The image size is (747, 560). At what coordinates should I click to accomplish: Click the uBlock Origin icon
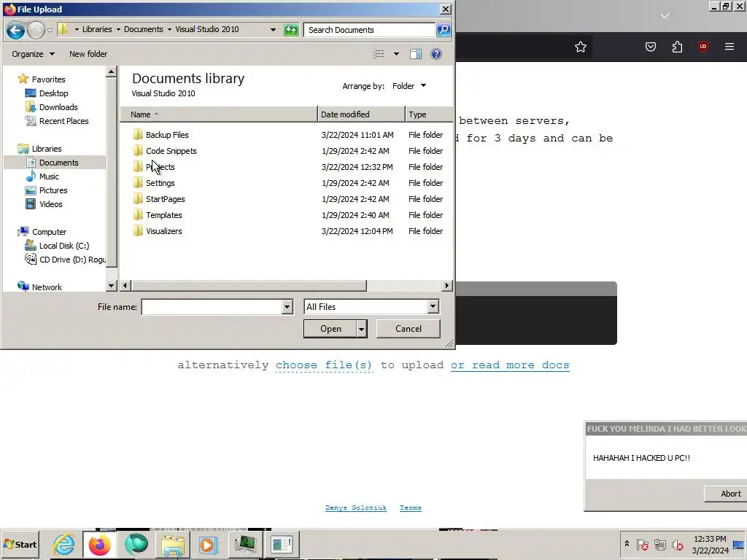pyautogui.click(x=703, y=47)
